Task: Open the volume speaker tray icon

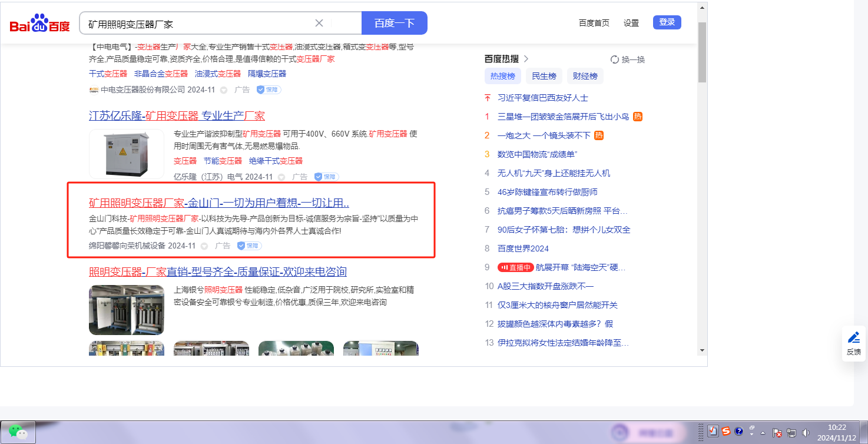Action: (806, 432)
